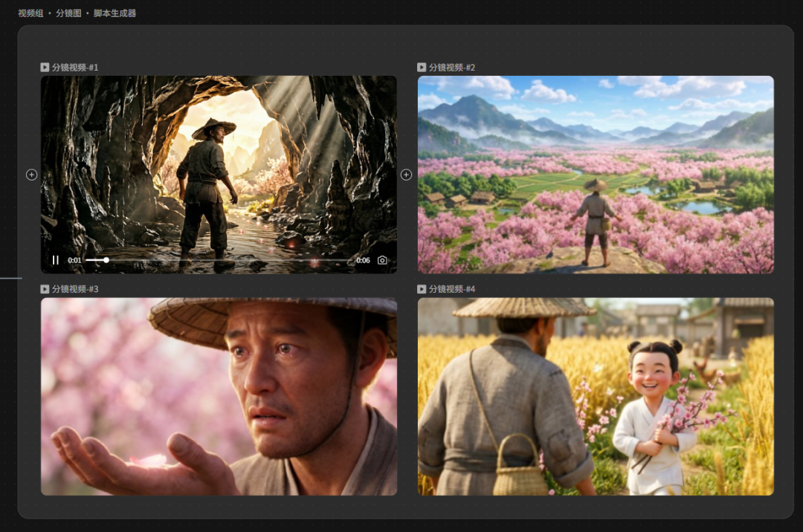The height and width of the screenshot is (532, 803).
Task: Click the video icon beside 分镜视频-#2
Action: click(422, 68)
